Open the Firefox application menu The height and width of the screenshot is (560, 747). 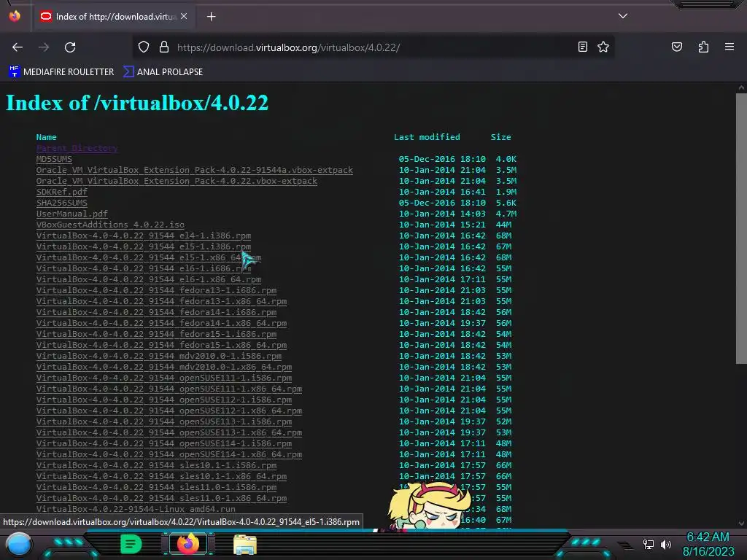click(x=729, y=47)
